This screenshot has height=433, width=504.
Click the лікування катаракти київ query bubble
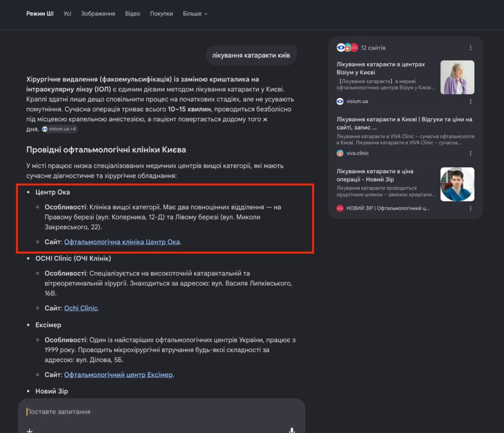coord(251,55)
